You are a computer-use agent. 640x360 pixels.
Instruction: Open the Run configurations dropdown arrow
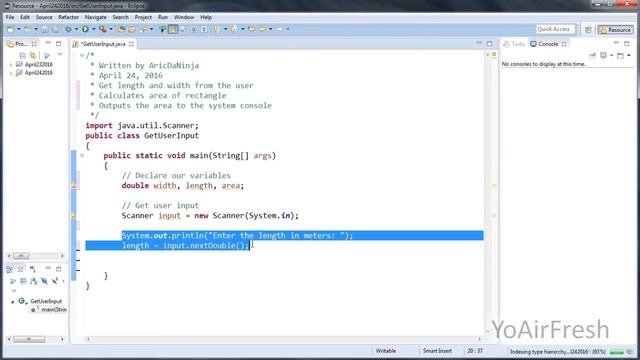93,29
